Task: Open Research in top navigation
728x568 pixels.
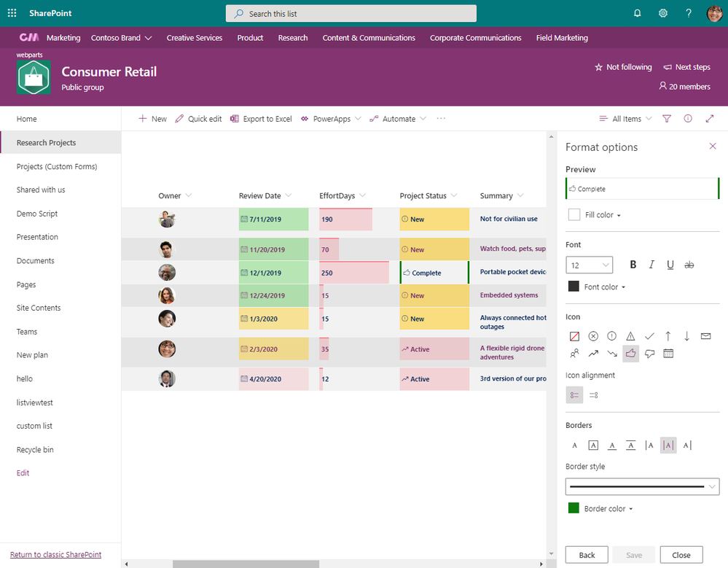Action: coord(292,38)
